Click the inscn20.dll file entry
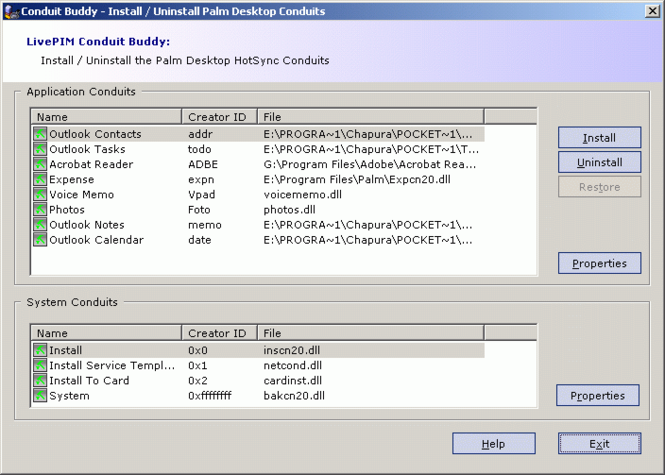The image size is (665, 475). coord(292,350)
